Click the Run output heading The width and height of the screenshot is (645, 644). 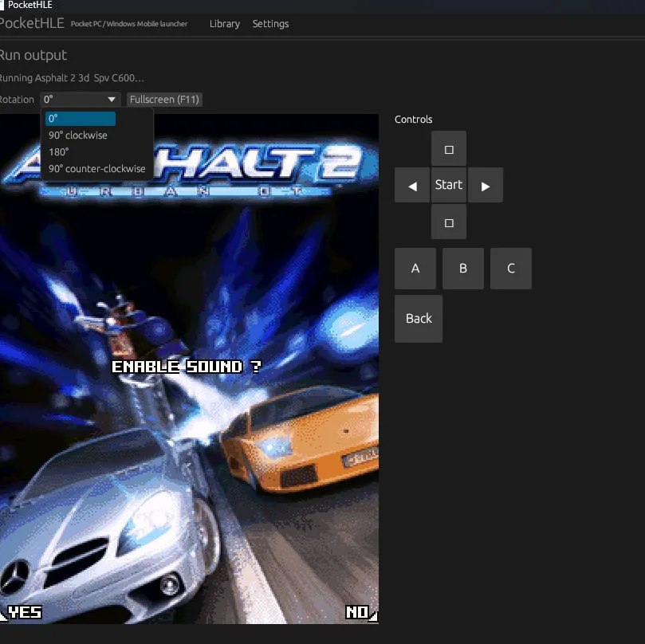(x=33, y=55)
